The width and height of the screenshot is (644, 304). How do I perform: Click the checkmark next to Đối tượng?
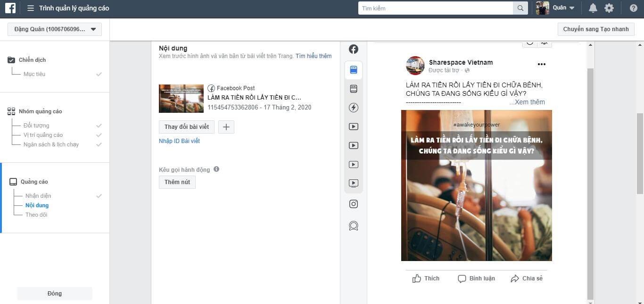99,126
